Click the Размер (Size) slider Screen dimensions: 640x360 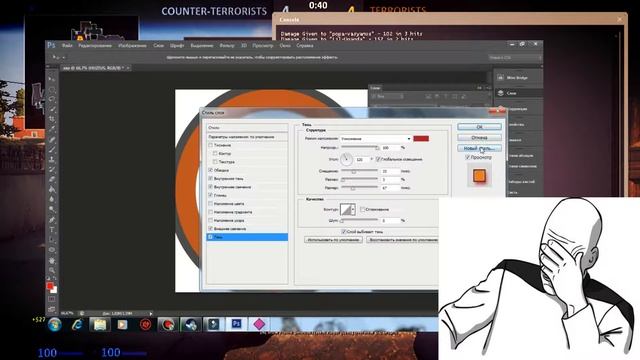point(360,188)
